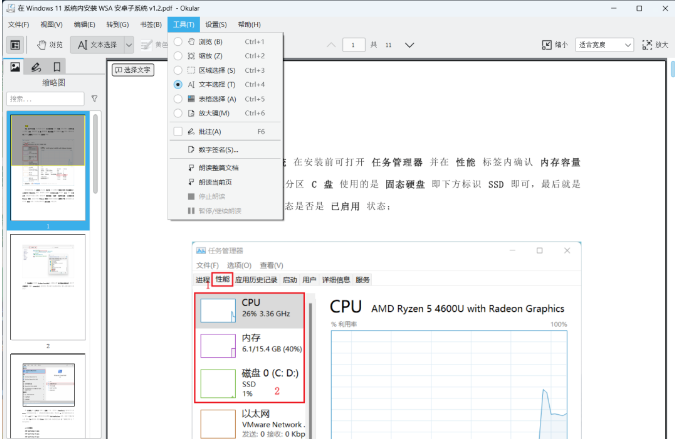Open the 编辑(E) menu
675x439 pixels.
(84, 25)
